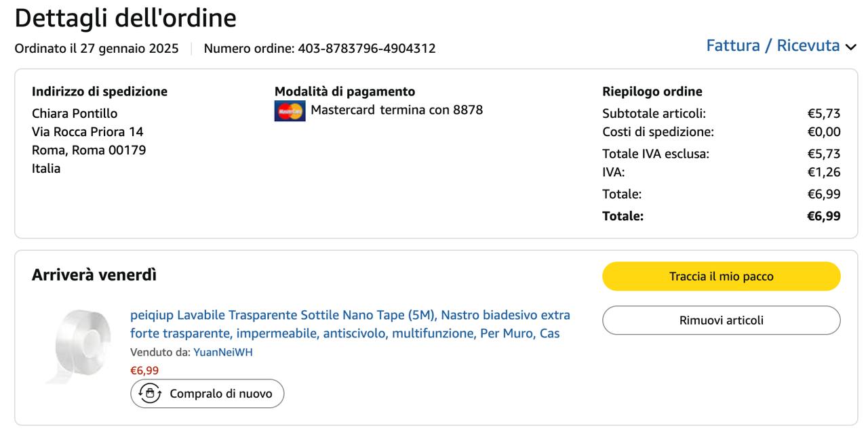
Task: Click the Mastercard termina con 8878 text
Action: 397,110
